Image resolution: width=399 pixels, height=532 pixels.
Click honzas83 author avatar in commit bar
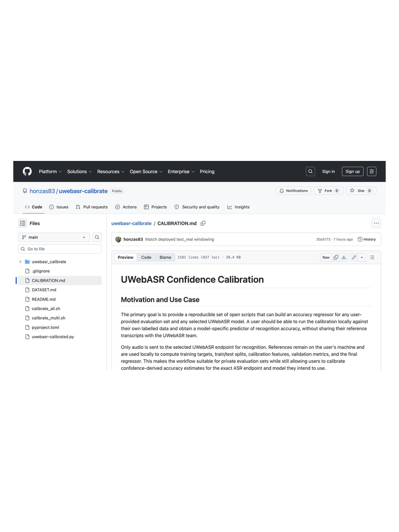118,239
